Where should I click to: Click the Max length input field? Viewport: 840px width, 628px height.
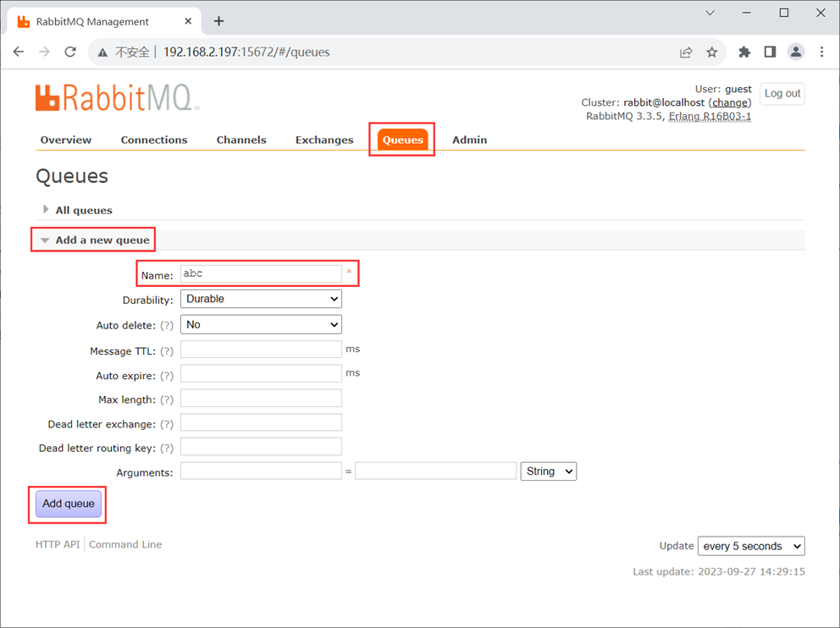point(261,398)
